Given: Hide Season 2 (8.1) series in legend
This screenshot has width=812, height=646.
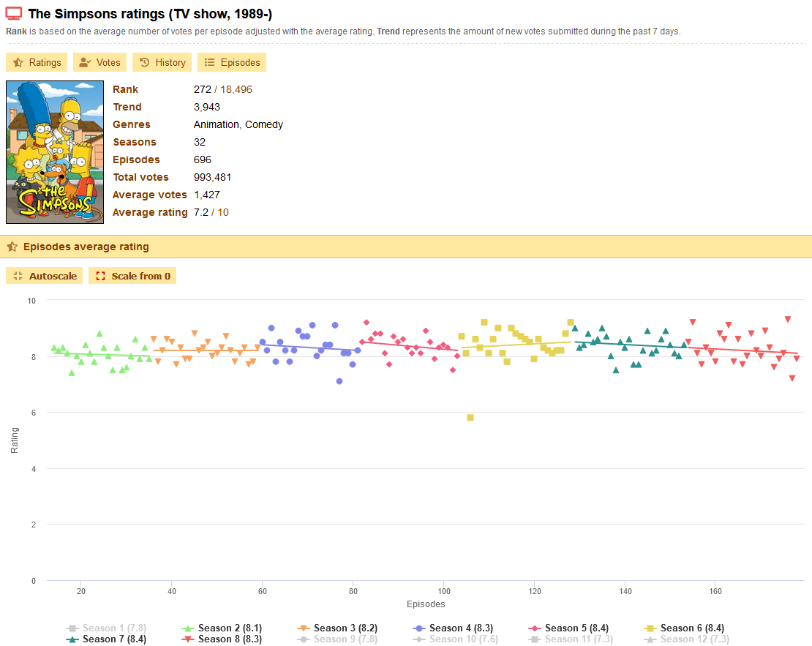Looking at the screenshot, I should pyautogui.click(x=222, y=628).
